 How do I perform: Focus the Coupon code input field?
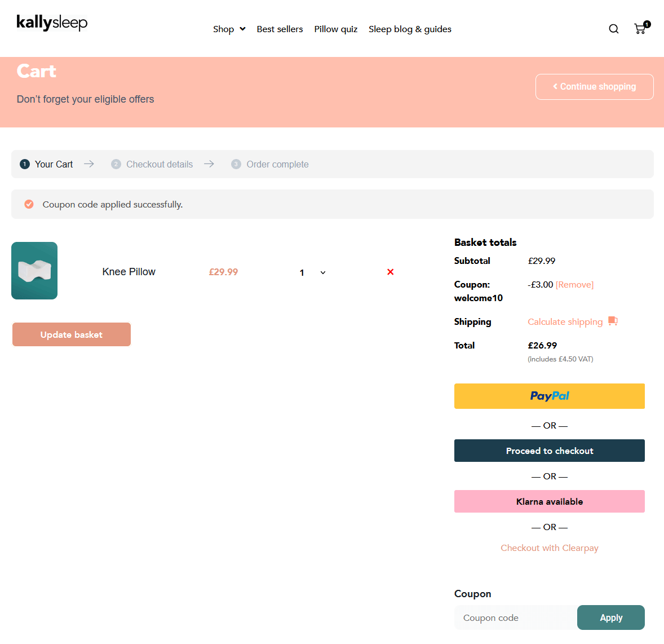pyautogui.click(x=516, y=617)
